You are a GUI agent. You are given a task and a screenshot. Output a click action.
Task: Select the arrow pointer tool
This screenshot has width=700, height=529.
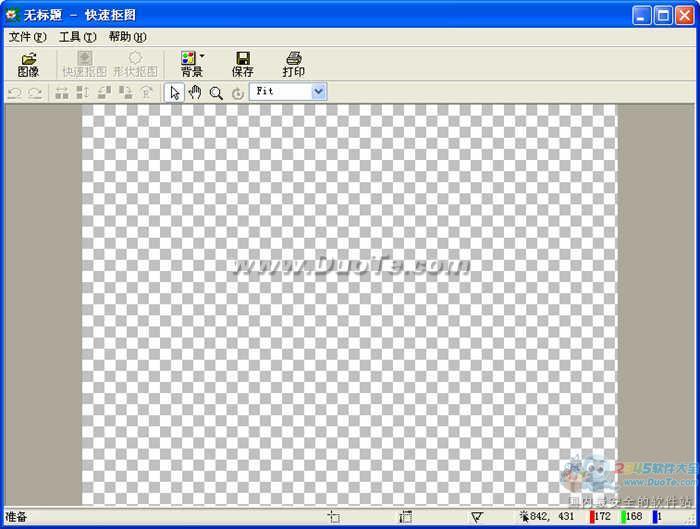click(175, 92)
